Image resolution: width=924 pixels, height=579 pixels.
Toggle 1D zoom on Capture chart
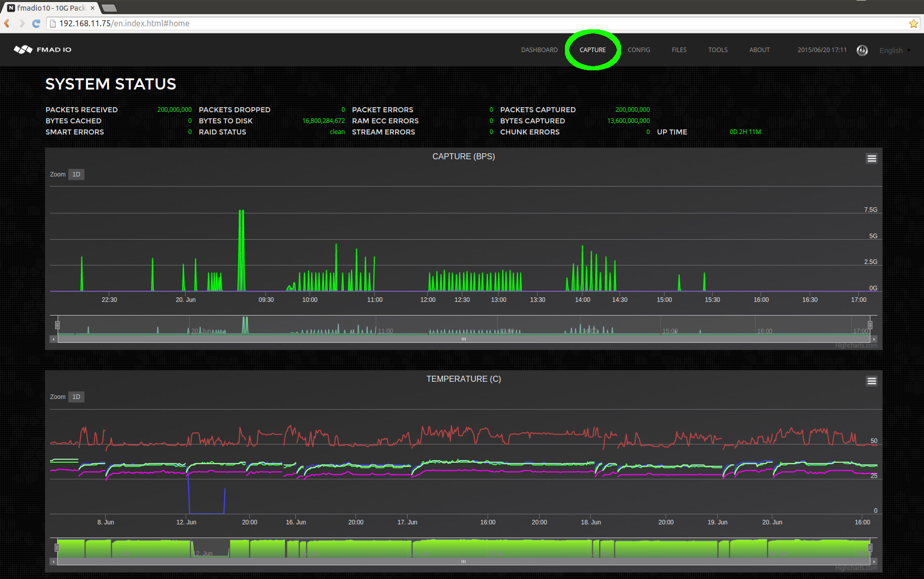pos(76,174)
